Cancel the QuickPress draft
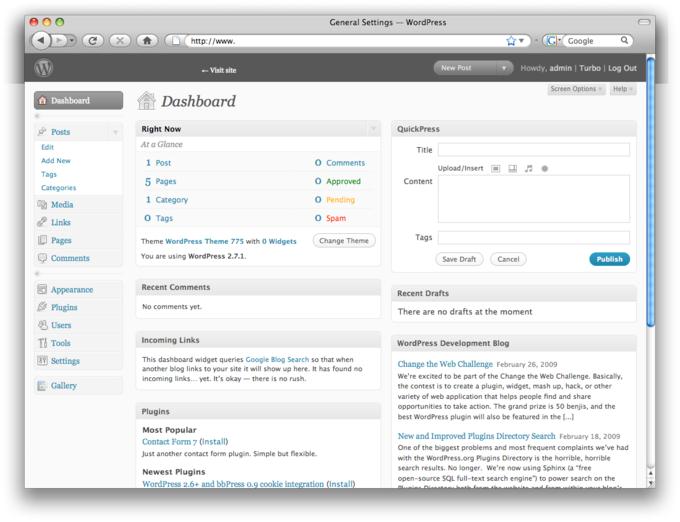The width and height of the screenshot is (680, 522). 508,259
